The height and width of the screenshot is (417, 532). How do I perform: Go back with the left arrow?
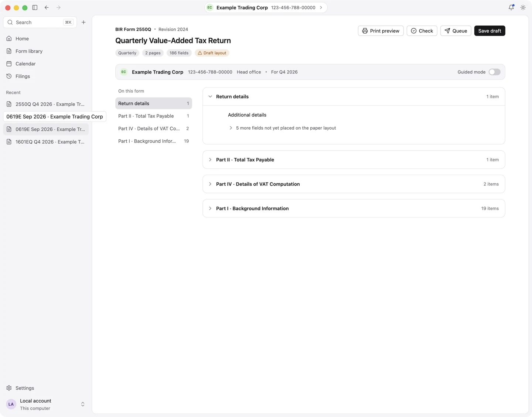(x=47, y=7)
